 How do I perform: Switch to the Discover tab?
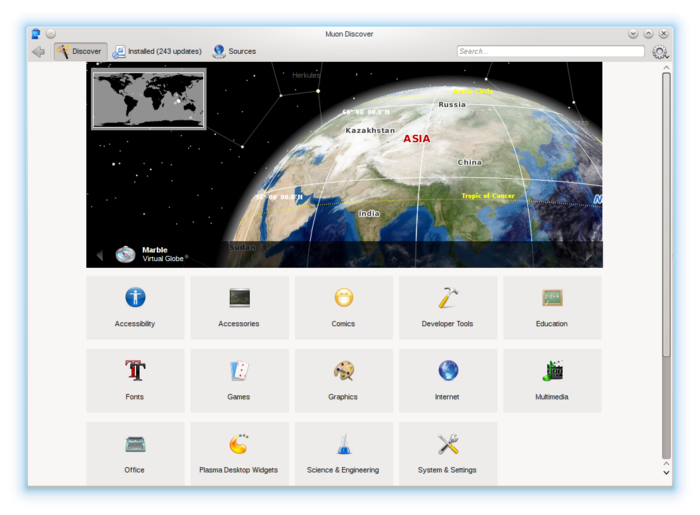[80, 51]
